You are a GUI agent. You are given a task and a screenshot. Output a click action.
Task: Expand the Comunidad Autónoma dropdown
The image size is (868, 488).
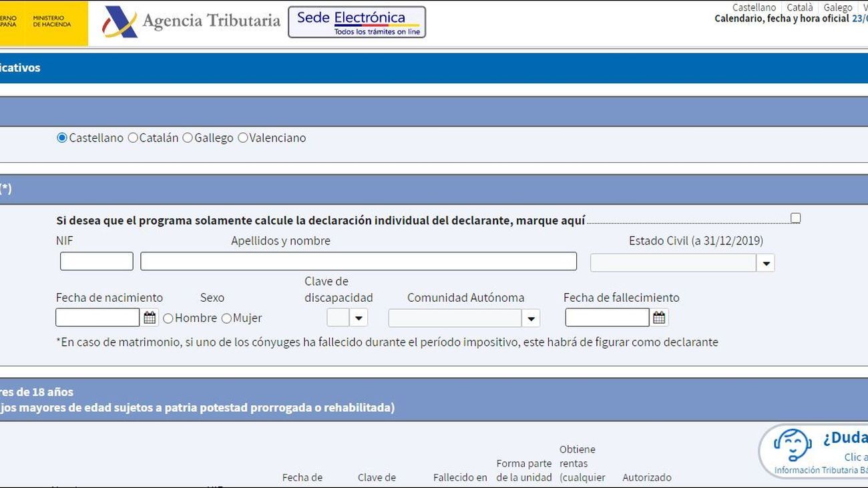tap(531, 318)
